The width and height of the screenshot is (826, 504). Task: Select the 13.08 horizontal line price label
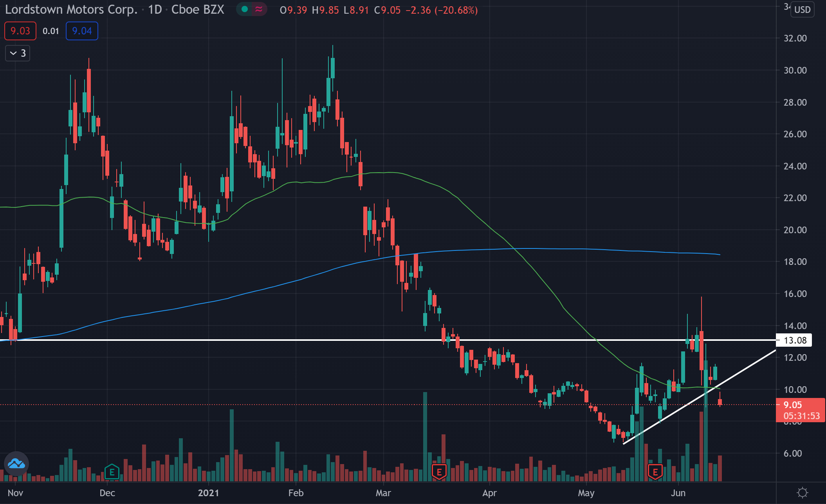click(x=794, y=340)
